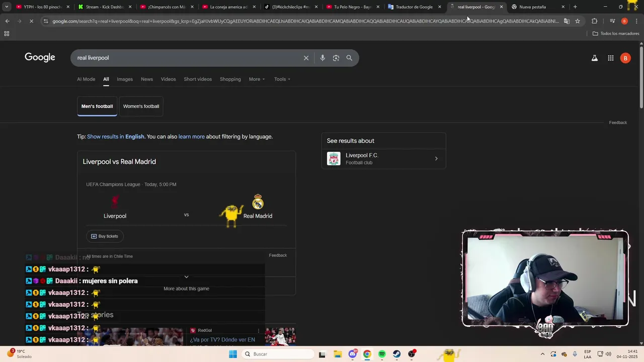Open the apps shortcut in bookmarks bar
This screenshot has width=644, height=362.
pos(7,34)
